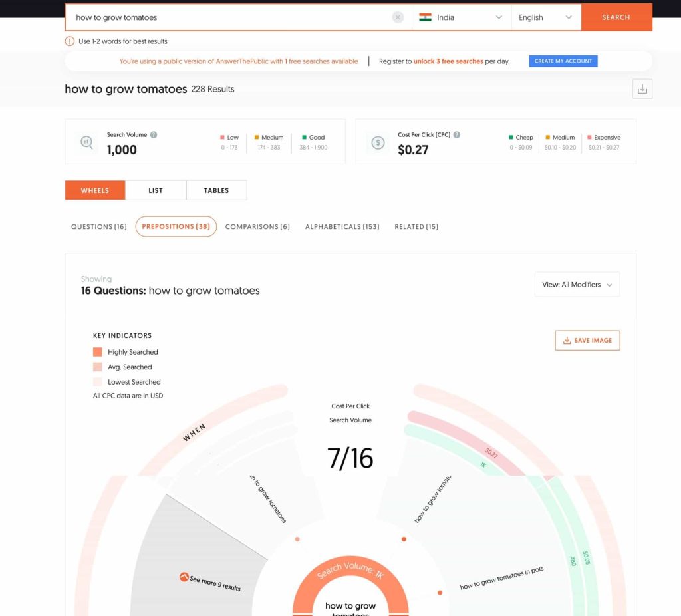Switch to the Wheels view tab

pos(95,190)
